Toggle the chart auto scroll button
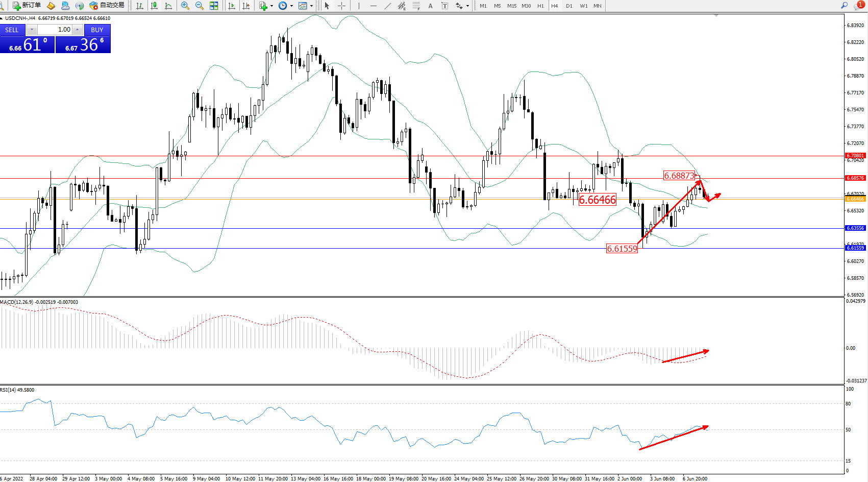Screen dimensions: 868x482 coord(232,6)
